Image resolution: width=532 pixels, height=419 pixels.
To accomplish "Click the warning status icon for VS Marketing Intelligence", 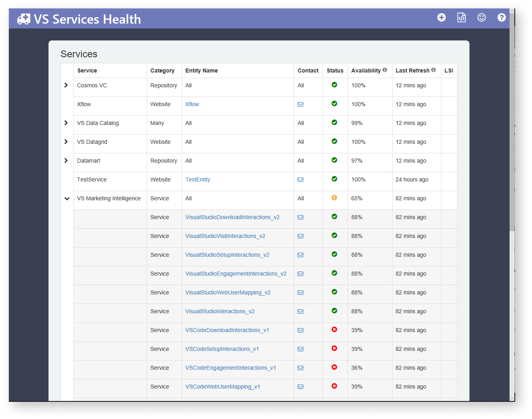I will [x=334, y=197].
